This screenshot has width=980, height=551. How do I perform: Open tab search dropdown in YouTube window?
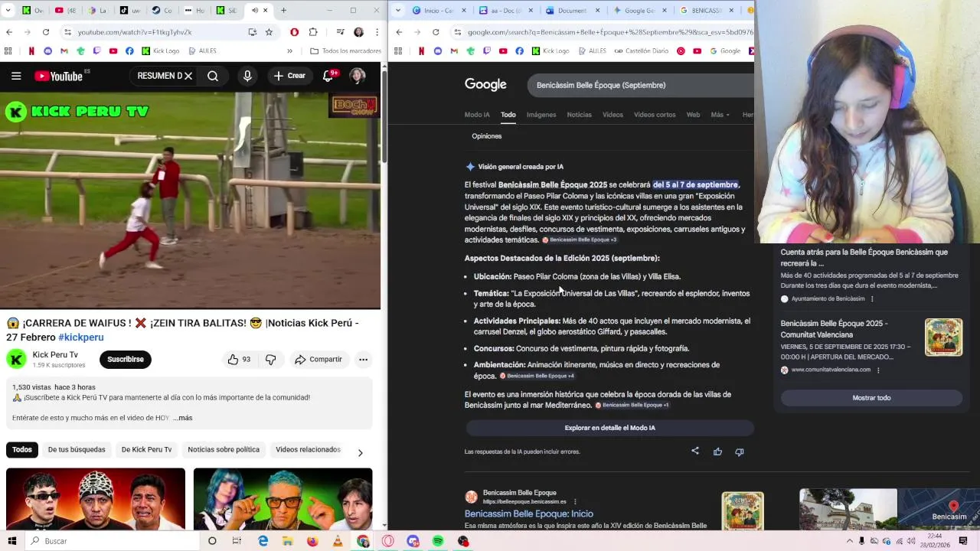point(8,11)
